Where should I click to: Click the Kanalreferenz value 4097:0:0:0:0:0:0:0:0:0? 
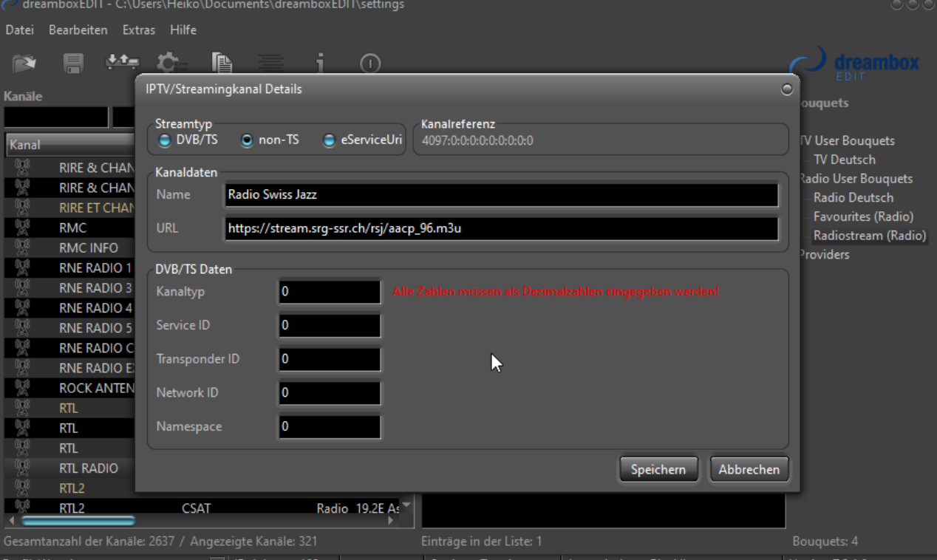(x=477, y=140)
